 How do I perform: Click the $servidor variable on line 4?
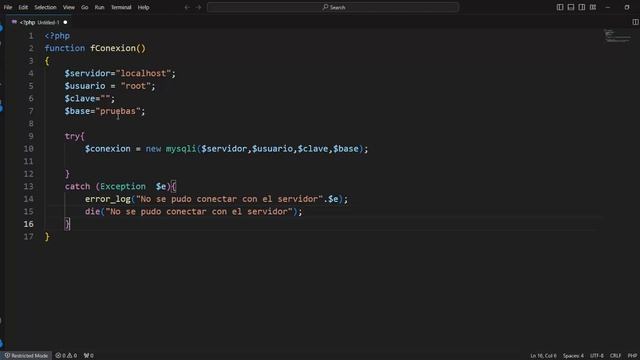[87, 73]
